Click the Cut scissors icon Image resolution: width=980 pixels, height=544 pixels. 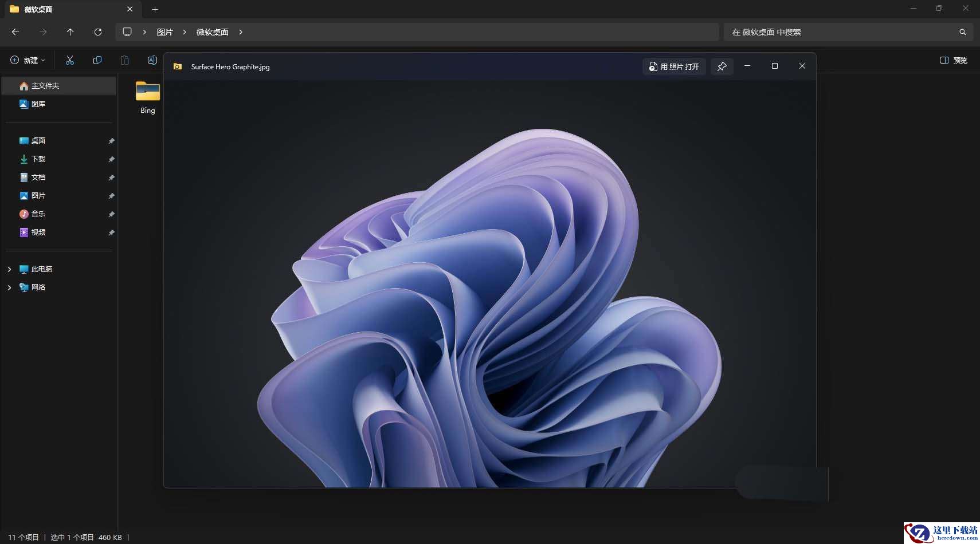(70, 60)
